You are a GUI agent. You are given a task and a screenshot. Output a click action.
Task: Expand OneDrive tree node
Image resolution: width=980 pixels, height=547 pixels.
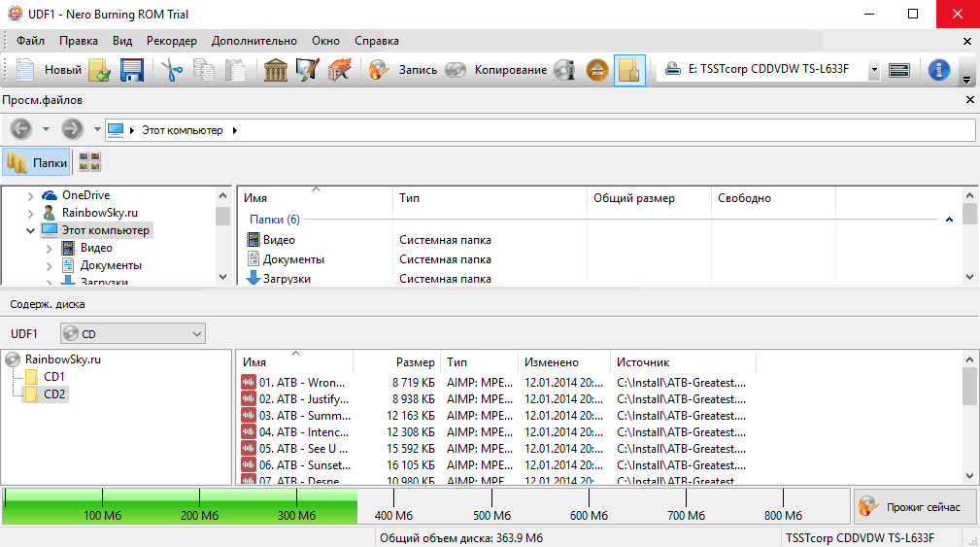coord(30,195)
